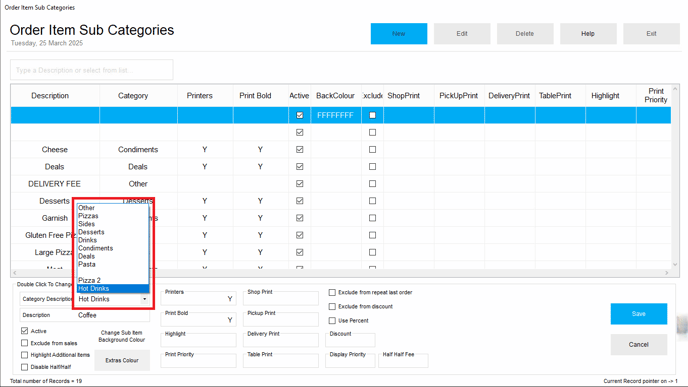Click the Pickup Print input field

pos(281,319)
